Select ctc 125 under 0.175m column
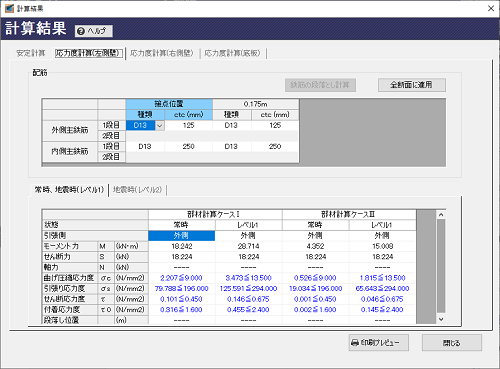The height and width of the screenshot is (369, 500). 275,125
